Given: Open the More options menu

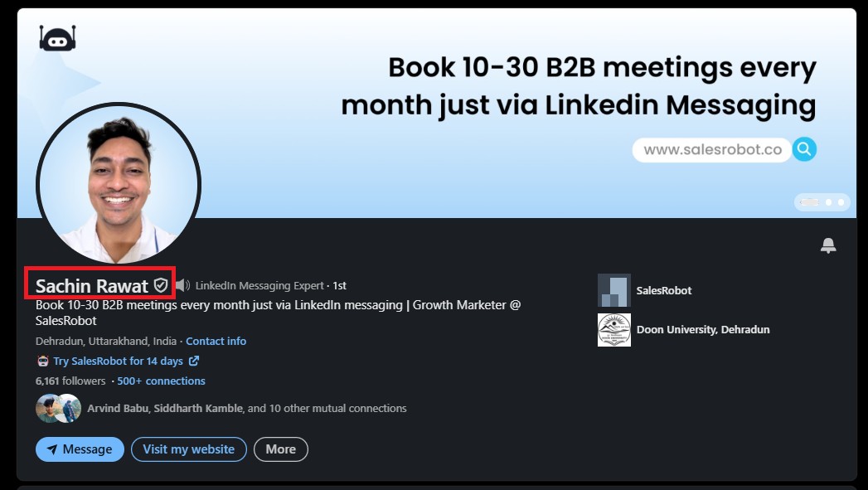Looking at the screenshot, I should (280, 449).
